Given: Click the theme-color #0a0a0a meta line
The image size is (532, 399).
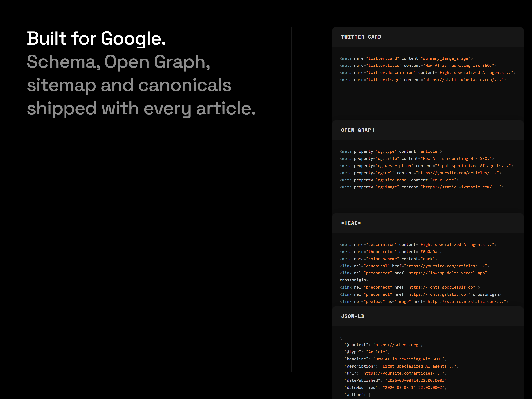Looking at the screenshot, I should pyautogui.click(x=391, y=252).
